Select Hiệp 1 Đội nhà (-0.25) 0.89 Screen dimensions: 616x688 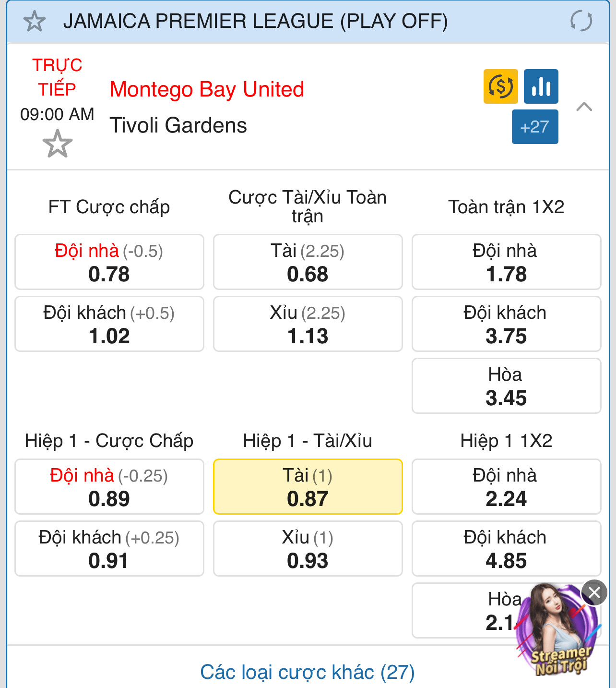tap(109, 487)
